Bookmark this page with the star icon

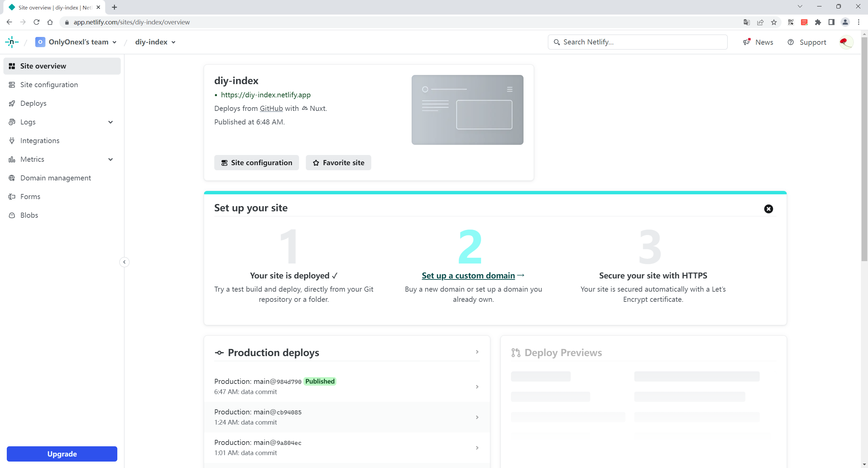click(x=774, y=22)
